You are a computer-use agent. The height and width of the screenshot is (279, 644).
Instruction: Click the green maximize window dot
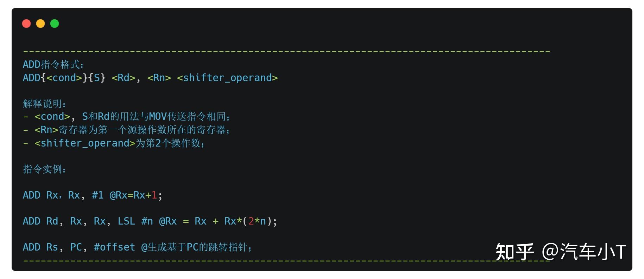point(55,24)
